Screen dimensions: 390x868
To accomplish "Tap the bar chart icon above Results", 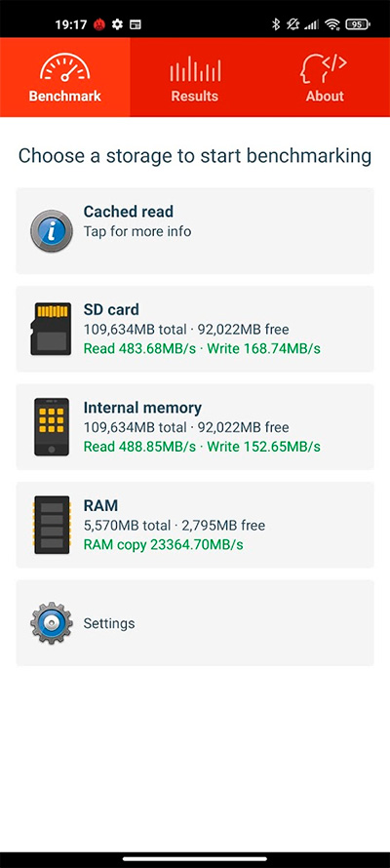I will 195,68.
